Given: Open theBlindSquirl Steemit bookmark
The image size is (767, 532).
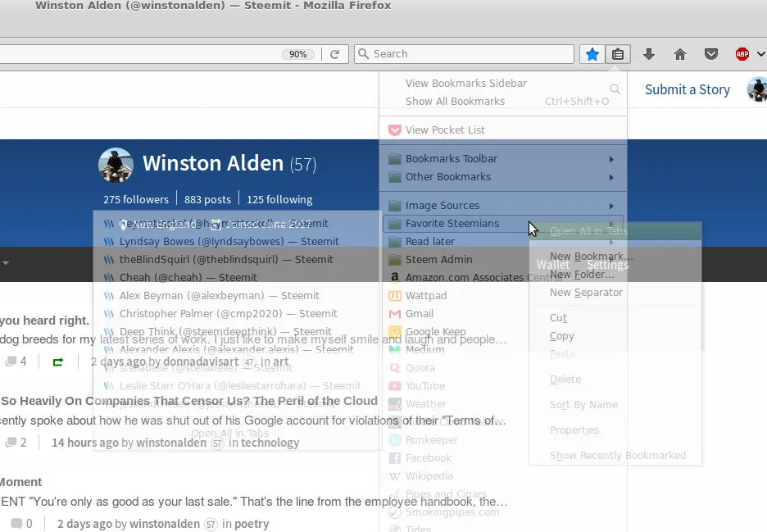Looking at the screenshot, I should point(237,259).
